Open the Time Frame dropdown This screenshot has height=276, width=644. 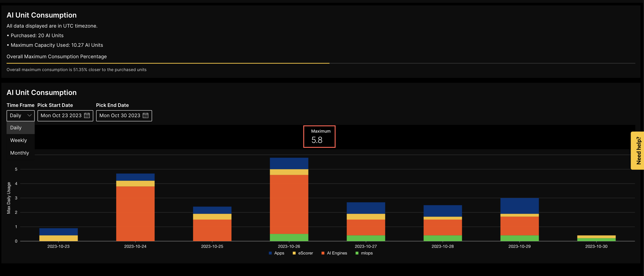coord(20,116)
